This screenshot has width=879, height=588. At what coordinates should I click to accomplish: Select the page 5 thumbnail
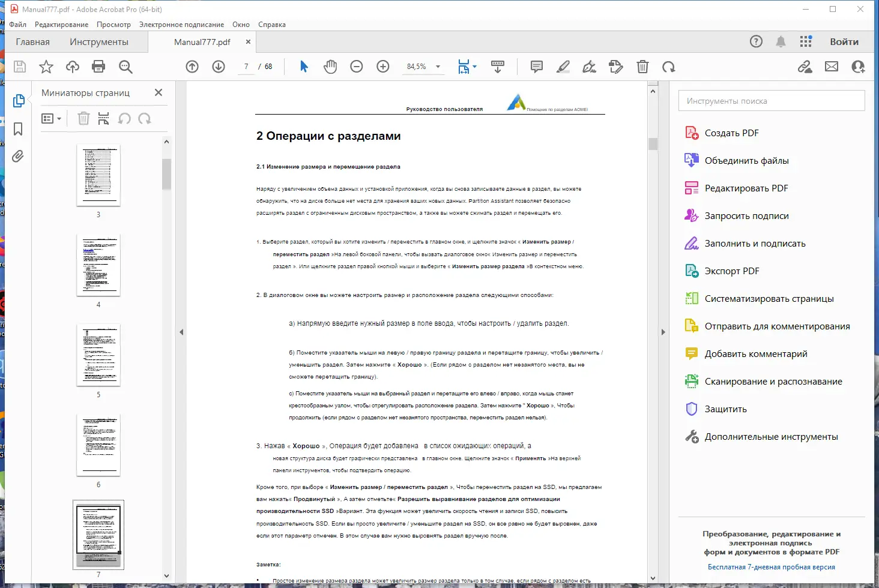click(x=98, y=355)
